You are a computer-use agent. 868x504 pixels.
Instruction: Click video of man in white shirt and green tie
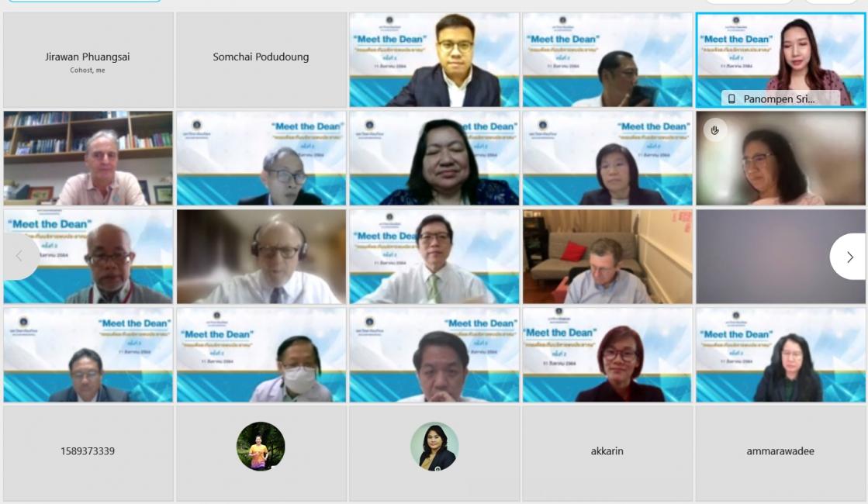(x=434, y=257)
